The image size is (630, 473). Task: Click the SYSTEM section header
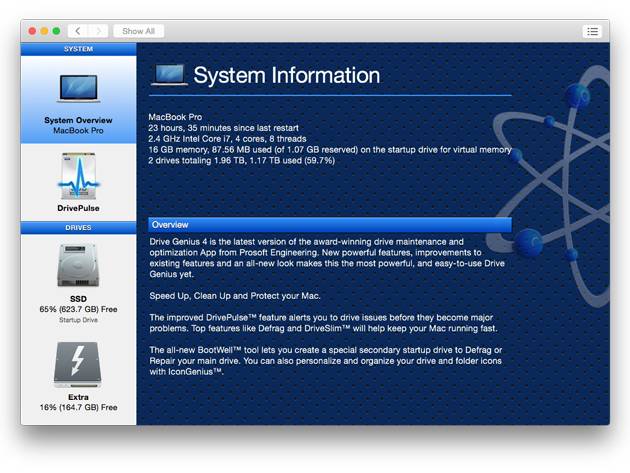pos(78,49)
